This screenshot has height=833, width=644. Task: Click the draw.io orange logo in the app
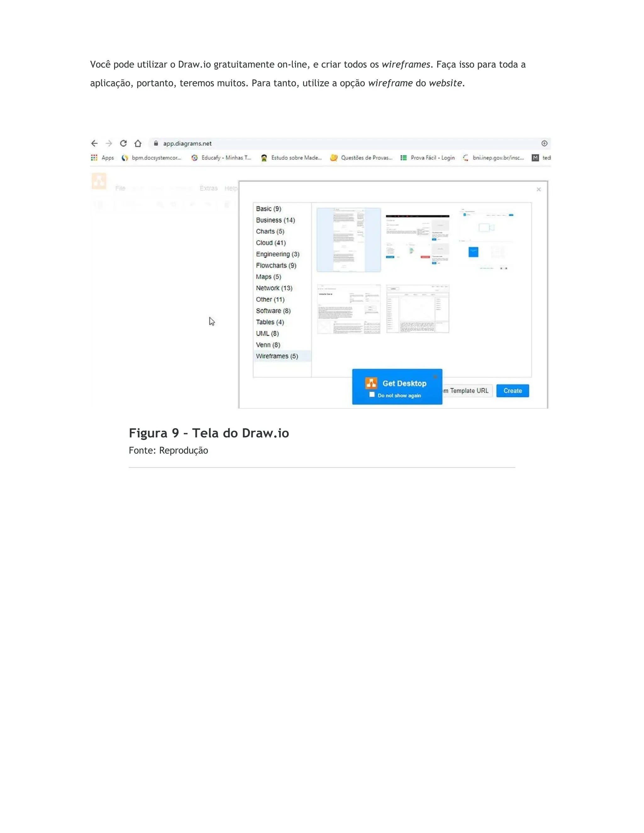coord(99,181)
